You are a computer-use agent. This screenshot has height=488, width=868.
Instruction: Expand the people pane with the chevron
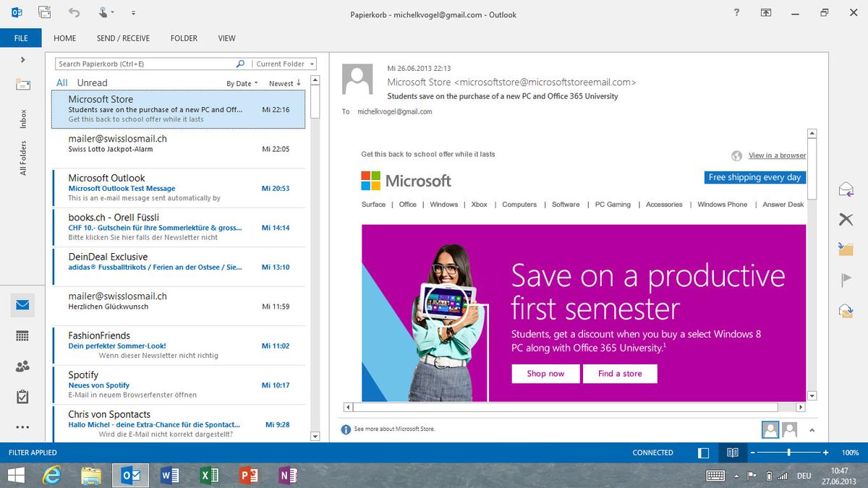(x=811, y=430)
